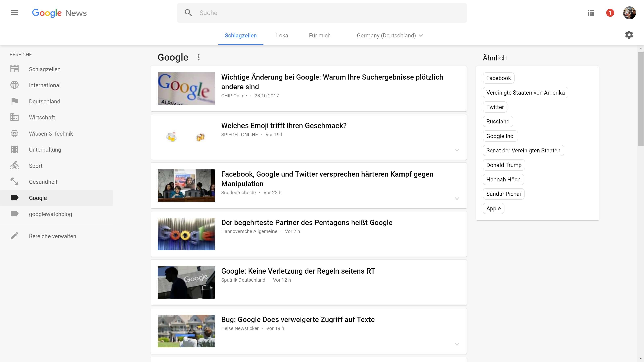
Task: Open the Google apps grid
Action: (591, 13)
